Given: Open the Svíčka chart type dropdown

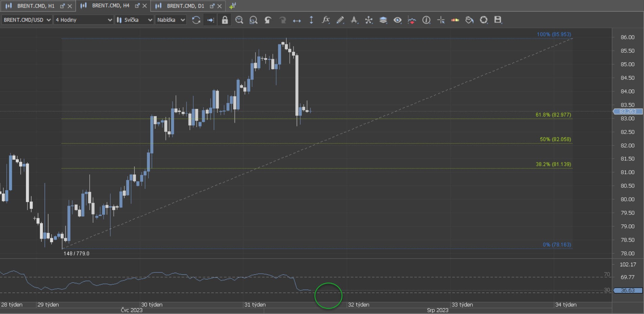Looking at the screenshot, I should pos(134,20).
